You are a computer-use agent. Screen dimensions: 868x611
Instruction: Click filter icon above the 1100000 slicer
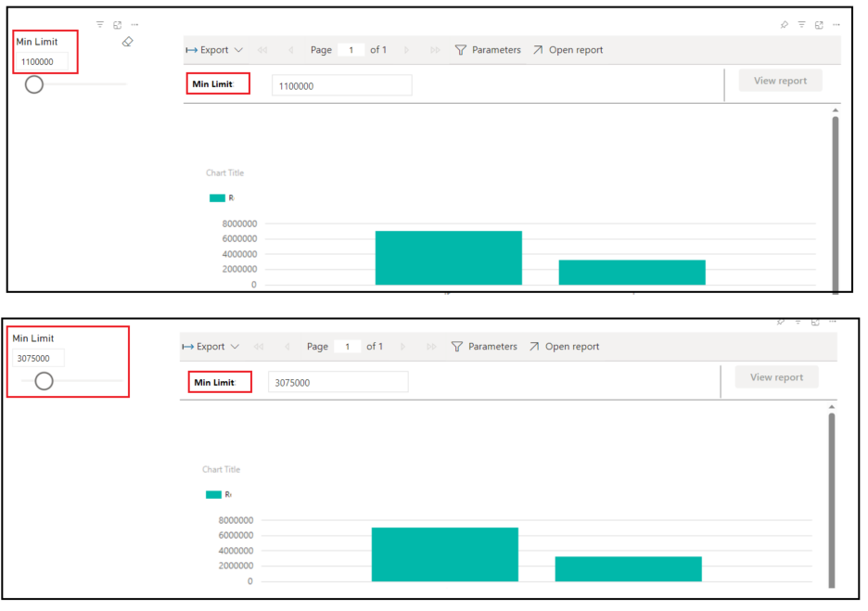[x=99, y=24]
